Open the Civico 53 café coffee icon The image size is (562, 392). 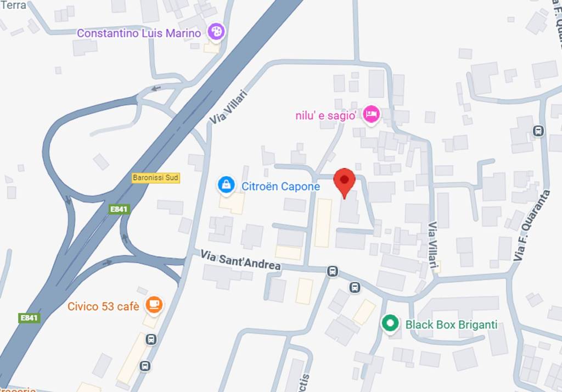[x=154, y=305]
